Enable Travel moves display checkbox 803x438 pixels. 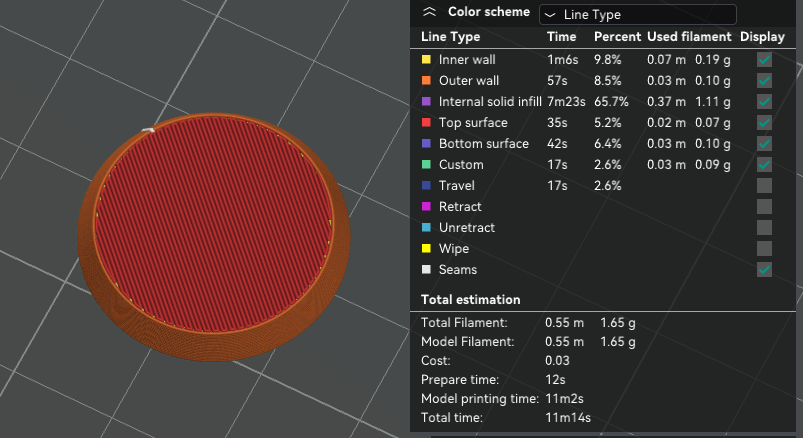coord(764,186)
